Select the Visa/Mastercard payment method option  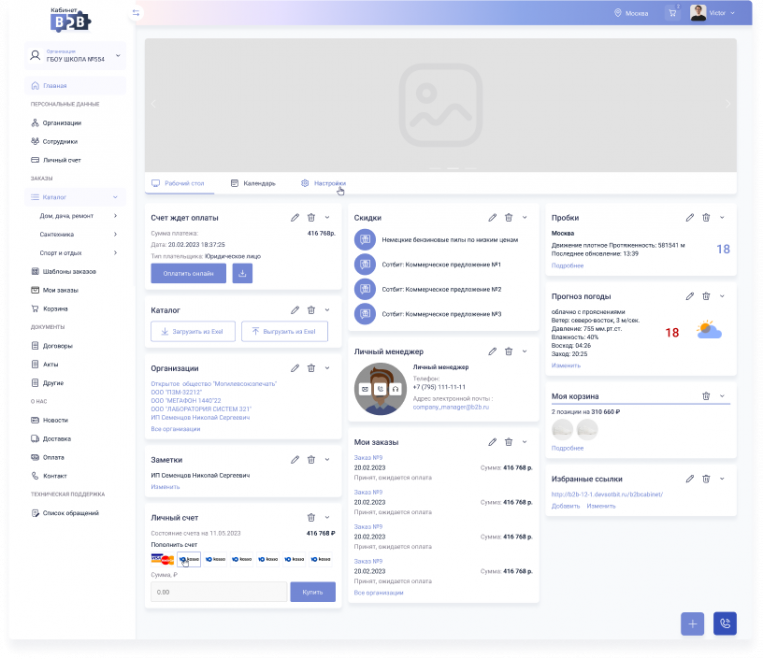tap(162, 559)
